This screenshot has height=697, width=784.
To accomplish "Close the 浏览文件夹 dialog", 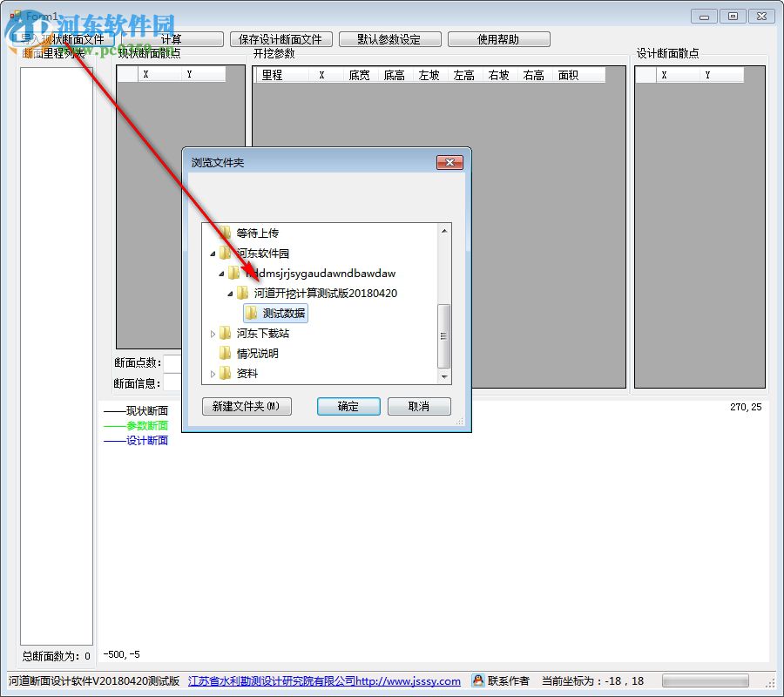I will coord(449,162).
